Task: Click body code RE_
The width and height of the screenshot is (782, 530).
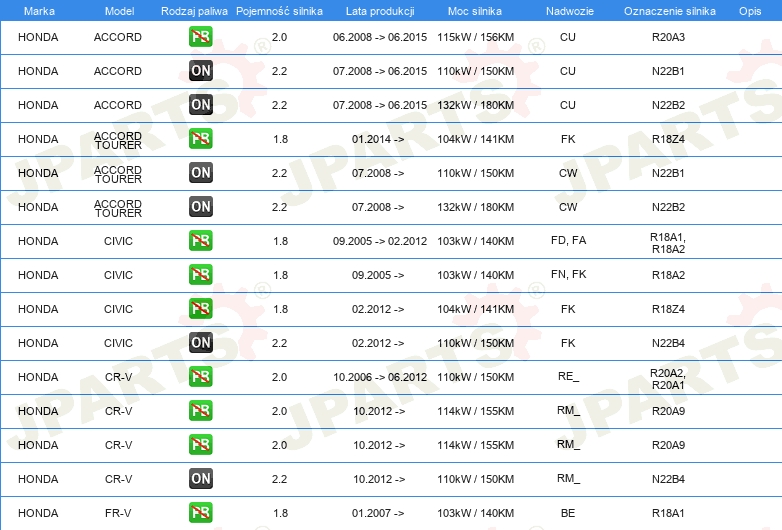Action: (569, 376)
